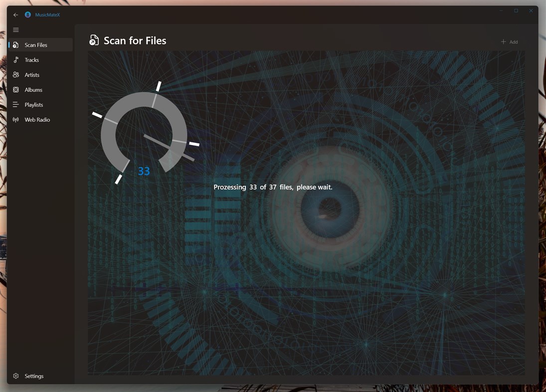Image resolution: width=546 pixels, height=392 pixels.
Task: Select the Scan Files icon in the sidebar
Action: coord(16,45)
